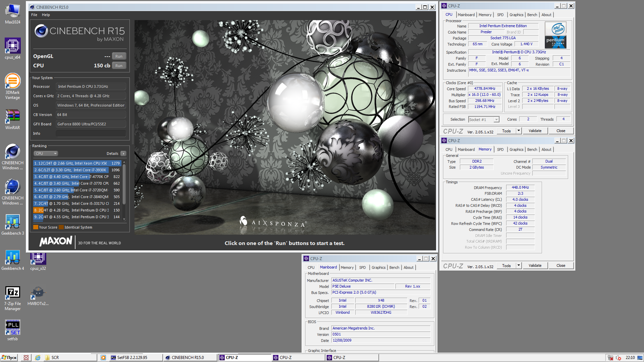
Task: Open the Start (Пуск) menu
Action: 9,358
